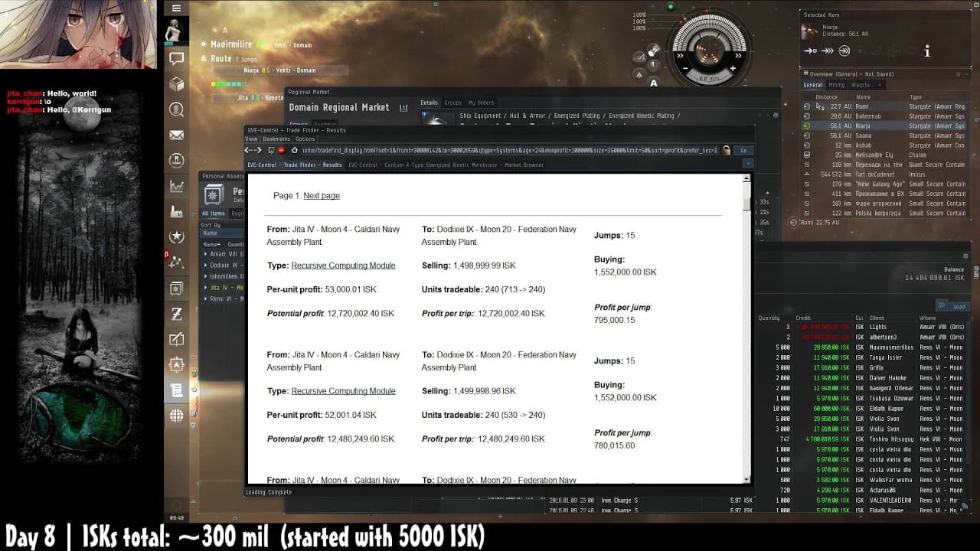Select the Bahromab stargate overview row
The image size is (980, 551).
click(x=884, y=116)
